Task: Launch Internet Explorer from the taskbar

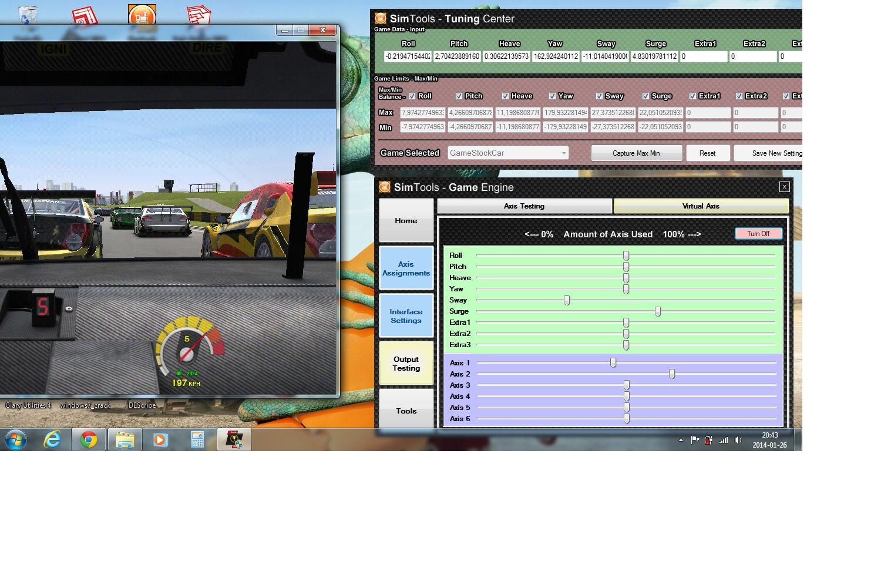Action: coord(53,439)
